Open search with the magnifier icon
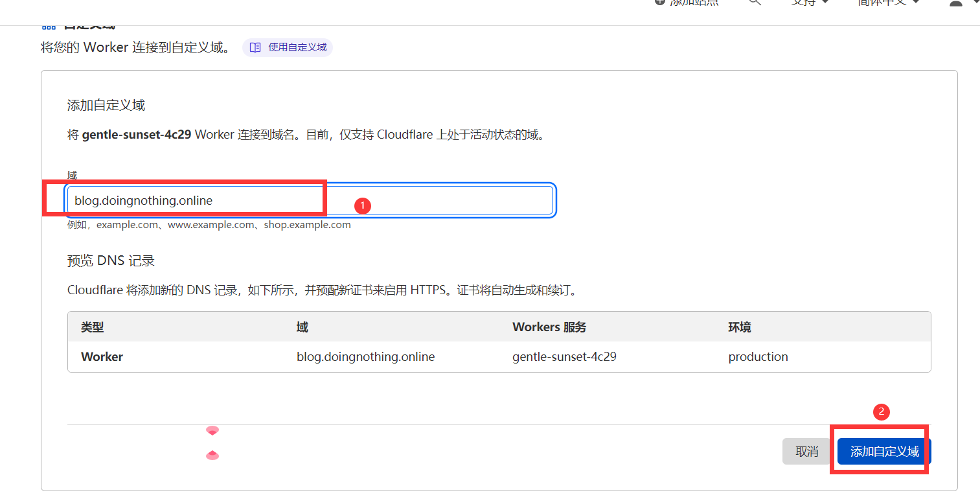This screenshot has height=497, width=980. (x=755, y=2)
